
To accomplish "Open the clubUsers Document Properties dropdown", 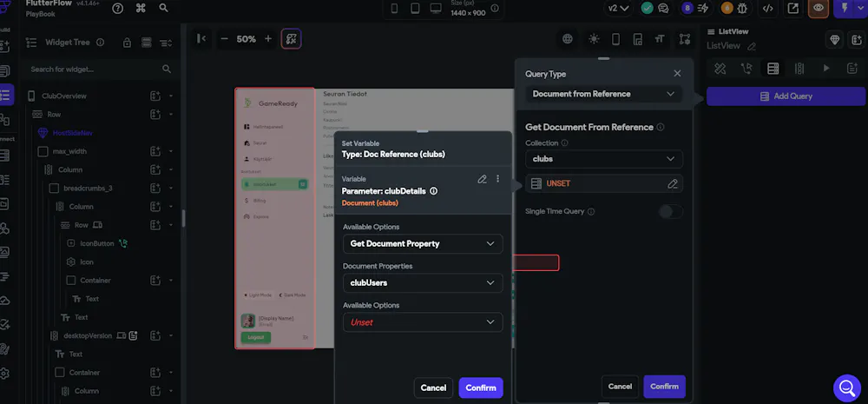I will click(423, 282).
